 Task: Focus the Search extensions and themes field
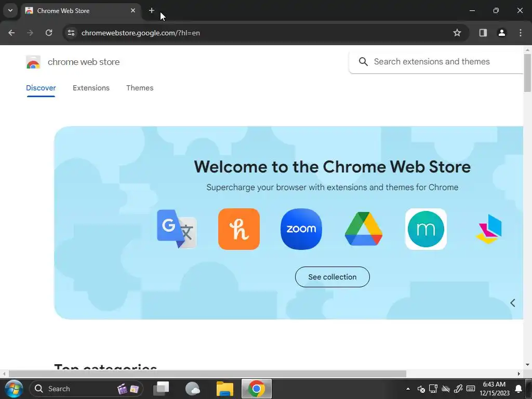click(x=436, y=62)
